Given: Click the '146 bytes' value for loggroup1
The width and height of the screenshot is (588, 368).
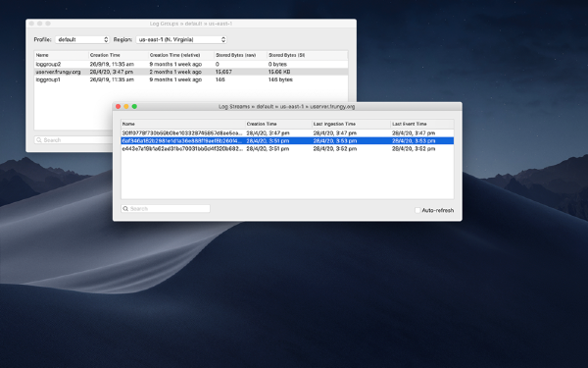Looking at the screenshot, I should [x=280, y=79].
